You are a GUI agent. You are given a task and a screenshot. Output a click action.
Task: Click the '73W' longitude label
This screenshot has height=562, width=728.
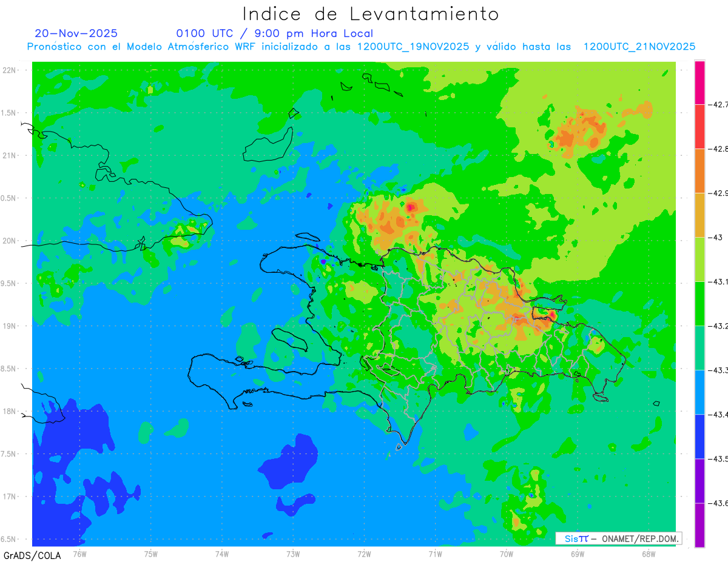(293, 554)
